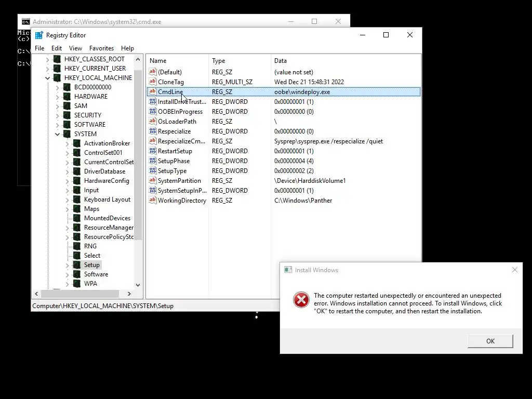The height and width of the screenshot is (399, 532).
Task: Click the tree scroll right arrow
Action: pyautogui.click(x=129, y=294)
